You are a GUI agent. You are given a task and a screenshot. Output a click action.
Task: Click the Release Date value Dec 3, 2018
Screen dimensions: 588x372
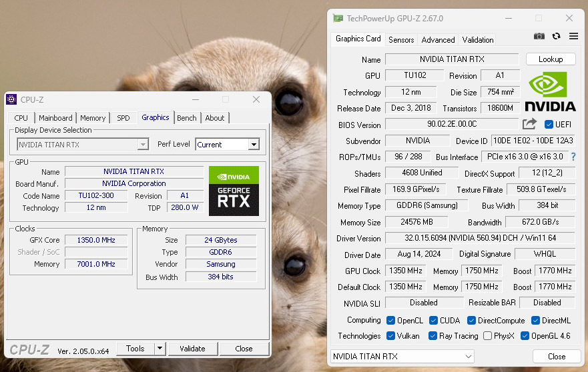410,108
